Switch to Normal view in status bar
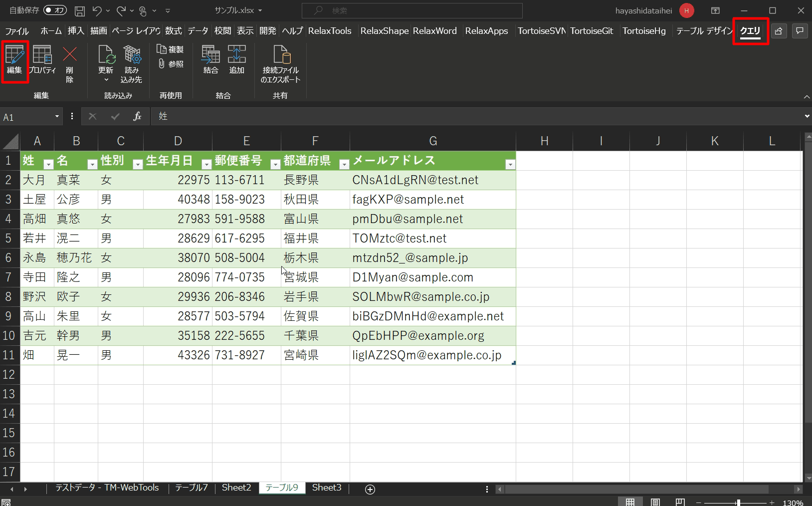Image resolution: width=812 pixels, height=506 pixels. pyautogui.click(x=630, y=502)
